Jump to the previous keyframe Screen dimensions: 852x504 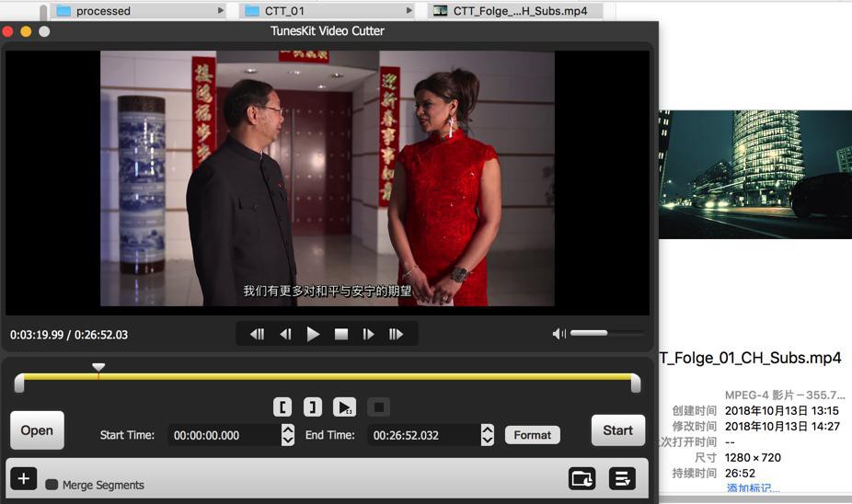(257, 334)
